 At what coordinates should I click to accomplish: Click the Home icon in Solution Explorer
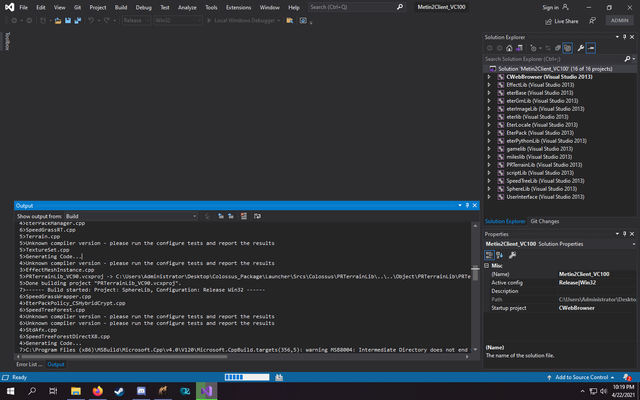(x=509, y=48)
